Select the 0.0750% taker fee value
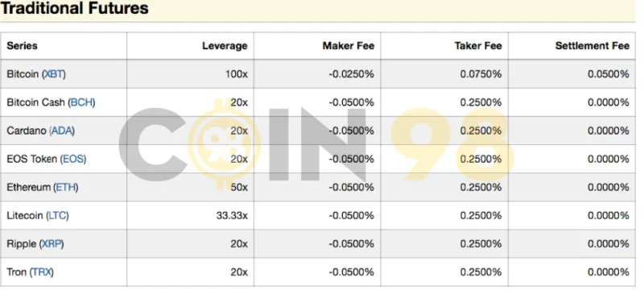 point(481,74)
